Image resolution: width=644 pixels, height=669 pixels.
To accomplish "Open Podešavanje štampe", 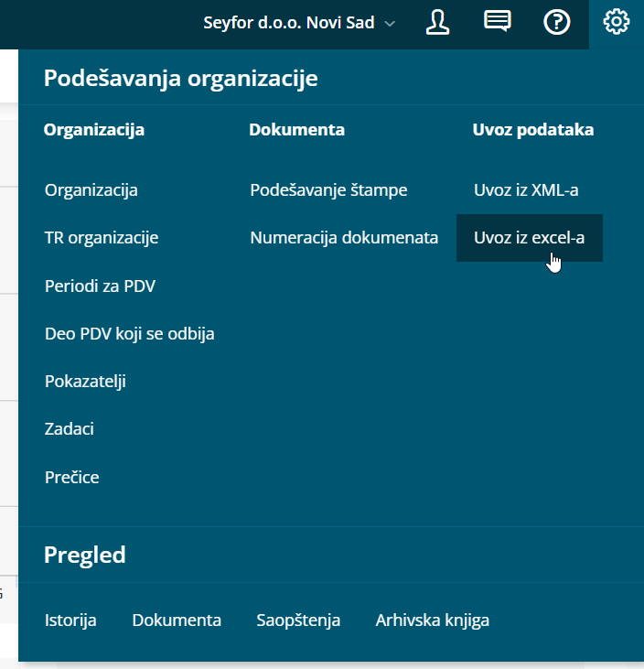I will click(328, 189).
